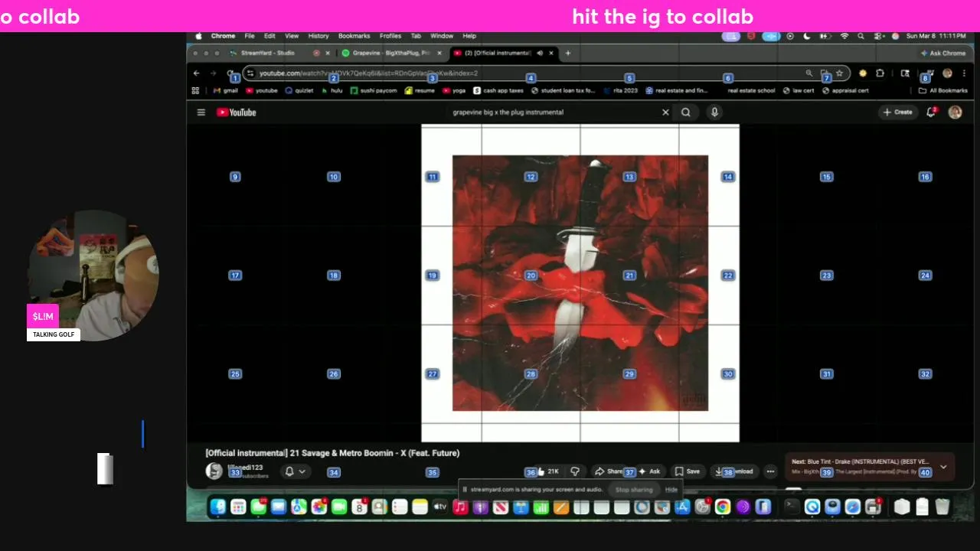Launch Apple TV from the Dock
Image resolution: width=980 pixels, height=551 pixels.
[x=440, y=507]
